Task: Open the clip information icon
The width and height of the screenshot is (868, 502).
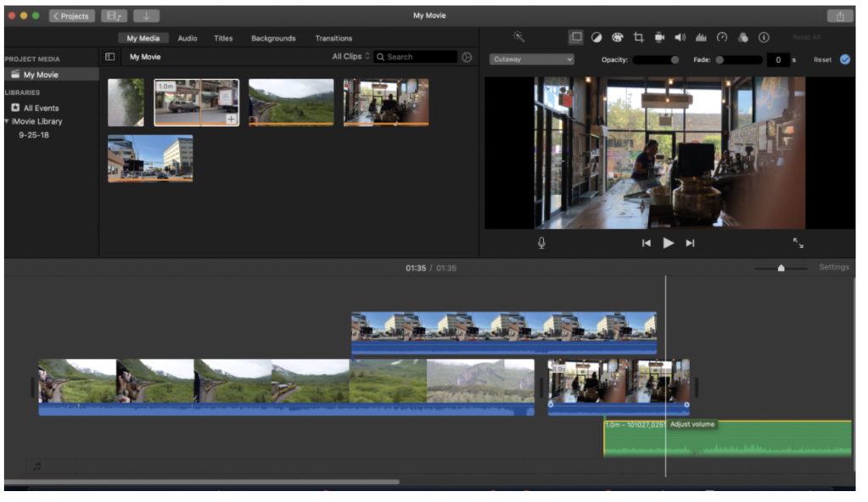Action: pos(764,37)
